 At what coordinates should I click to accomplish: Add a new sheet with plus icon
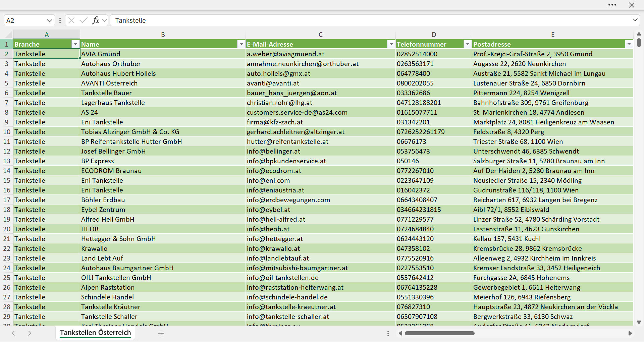click(161, 333)
